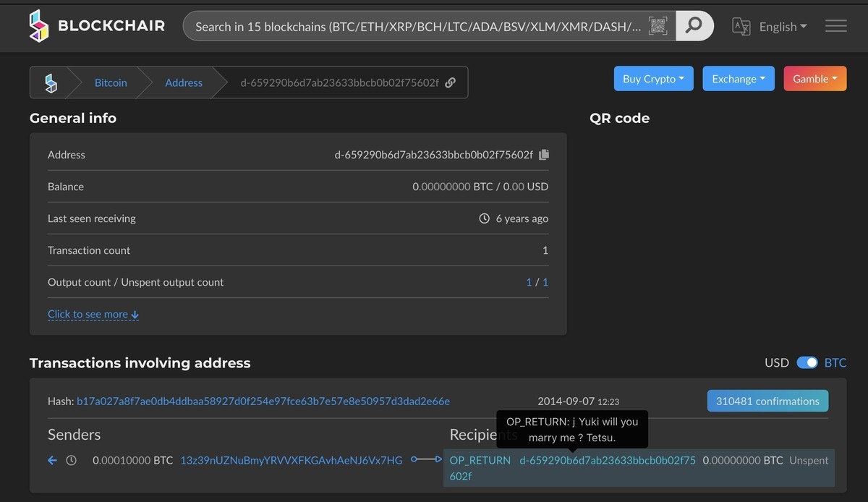Screen dimensions: 868x502
Task: Select USD label next to toggle
Action: (x=777, y=362)
